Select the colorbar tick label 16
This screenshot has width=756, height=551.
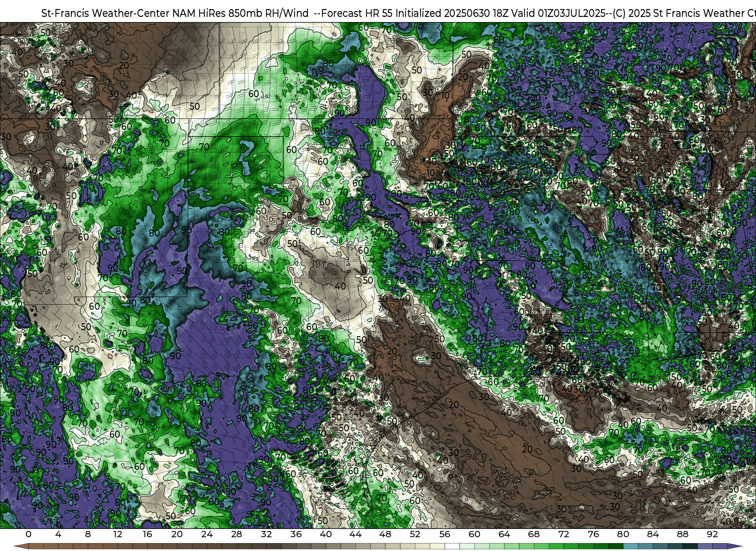click(147, 534)
